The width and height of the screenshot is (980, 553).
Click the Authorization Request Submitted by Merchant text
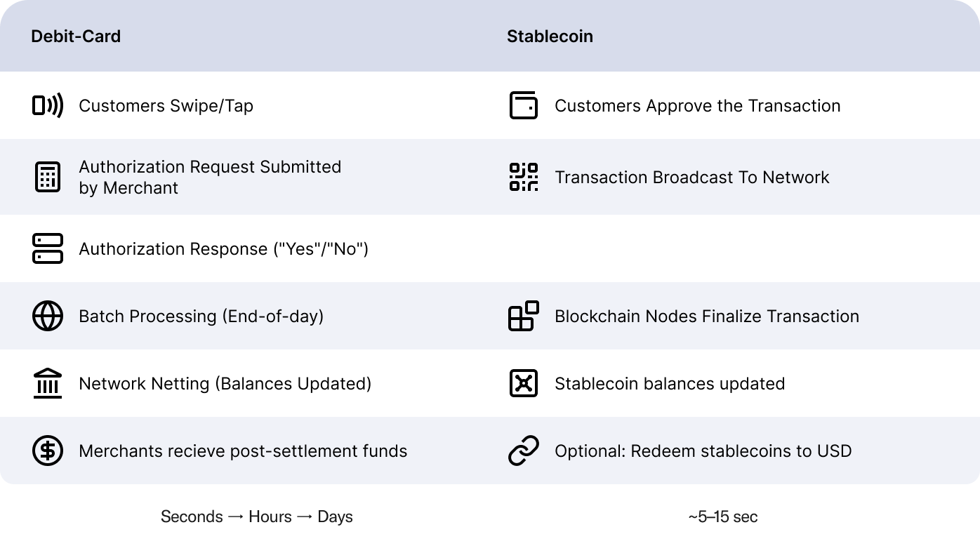(x=210, y=178)
